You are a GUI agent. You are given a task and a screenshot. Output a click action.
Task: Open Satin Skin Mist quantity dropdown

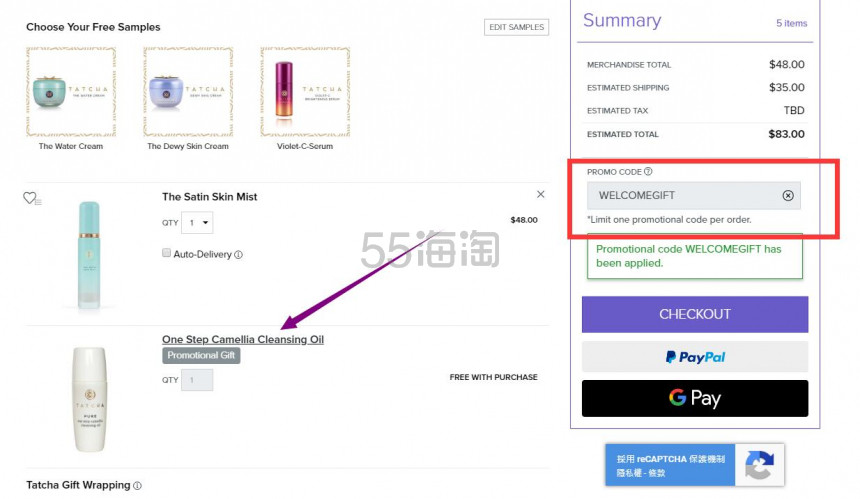[197, 223]
